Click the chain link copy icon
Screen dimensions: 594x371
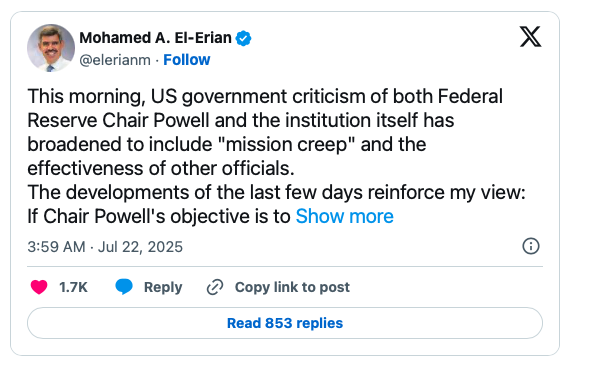(x=215, y=287)
